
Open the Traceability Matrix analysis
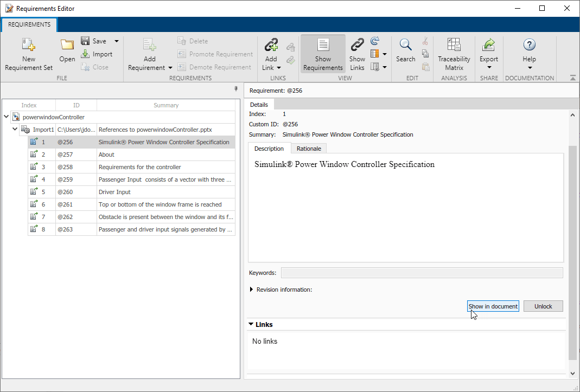(454, 53)
